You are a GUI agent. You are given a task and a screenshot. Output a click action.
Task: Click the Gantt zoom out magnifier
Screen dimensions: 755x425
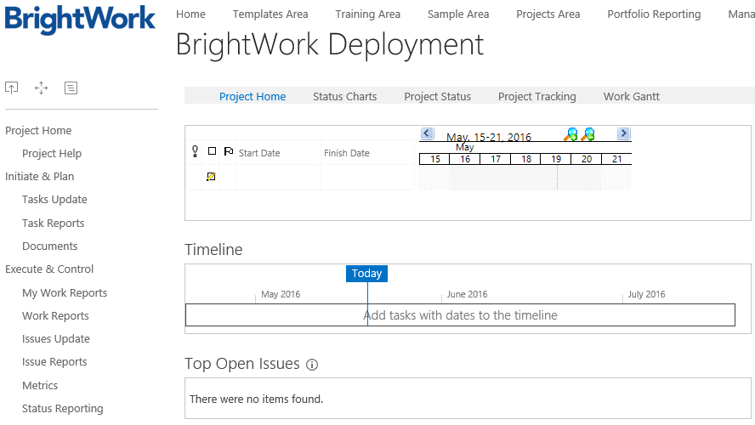(588, 134)
